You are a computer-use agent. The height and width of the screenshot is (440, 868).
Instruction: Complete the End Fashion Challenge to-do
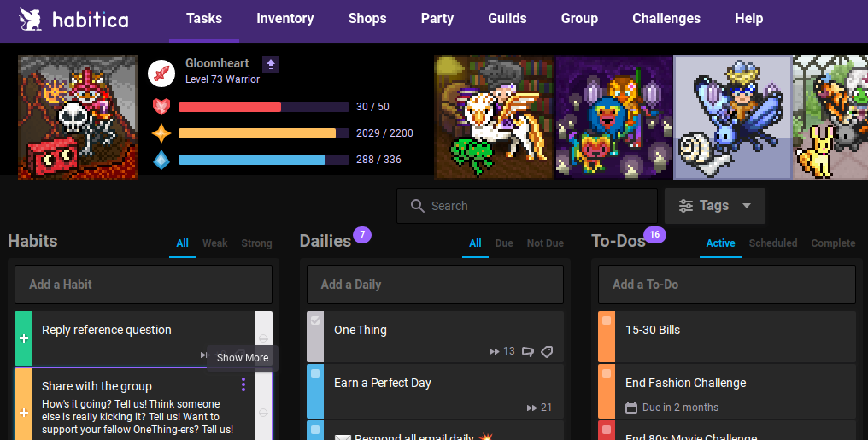pos(607,373)
